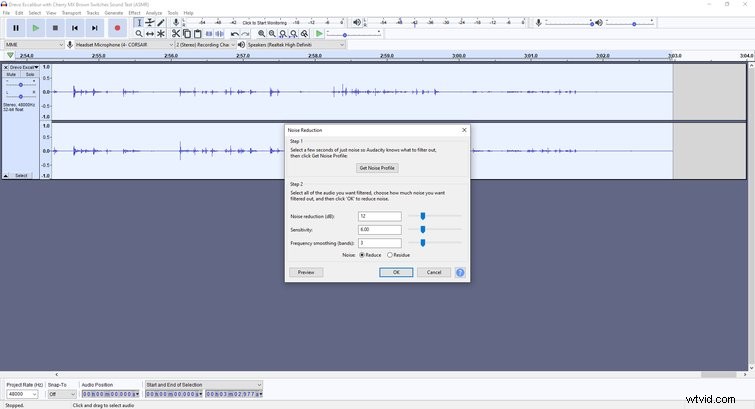Adjust the Sensitivity slider
The height and width of the screenshot is (409, 755).
(423, 229)
